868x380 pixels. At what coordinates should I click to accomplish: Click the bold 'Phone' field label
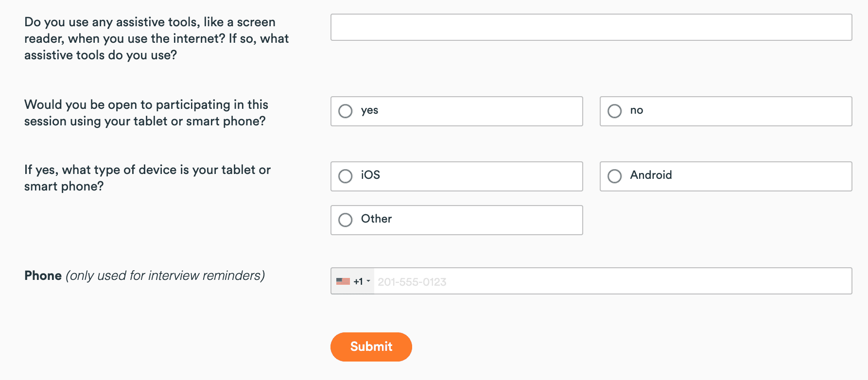(43, 276)
